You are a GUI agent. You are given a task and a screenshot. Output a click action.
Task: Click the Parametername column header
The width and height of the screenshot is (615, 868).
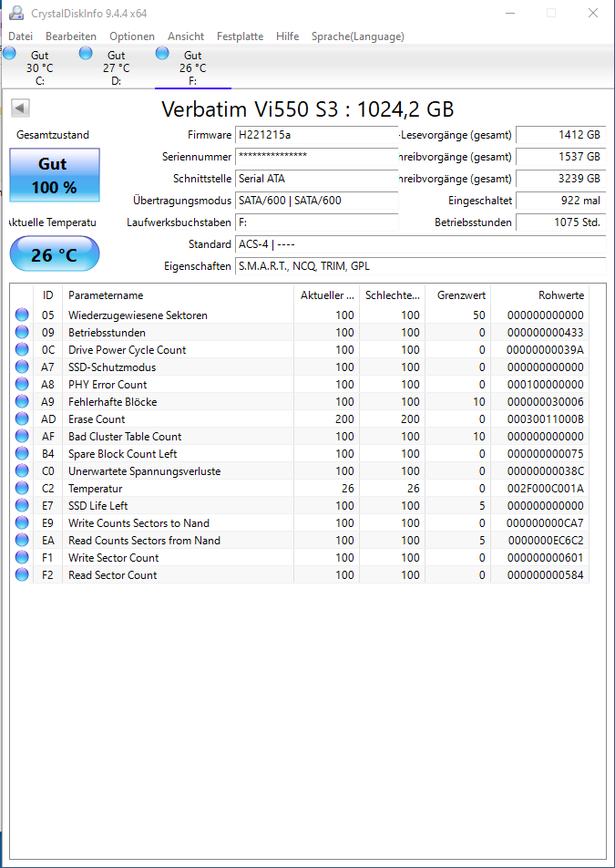(x=178, y=295)
